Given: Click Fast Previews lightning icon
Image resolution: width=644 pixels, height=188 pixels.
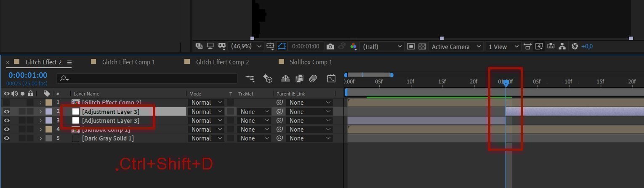Looking at the screenshot, I should (x=539, y=46).
